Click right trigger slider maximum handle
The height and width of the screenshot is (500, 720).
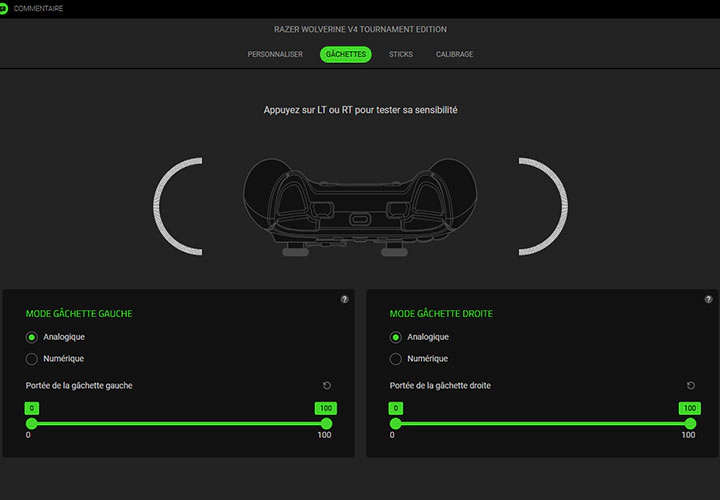pos(690,423)
